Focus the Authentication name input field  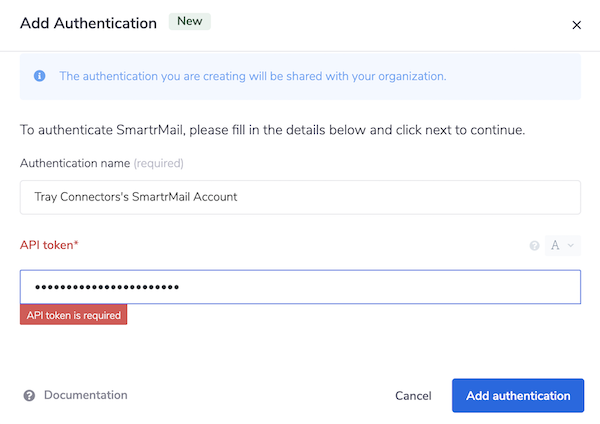pos(300,197)
